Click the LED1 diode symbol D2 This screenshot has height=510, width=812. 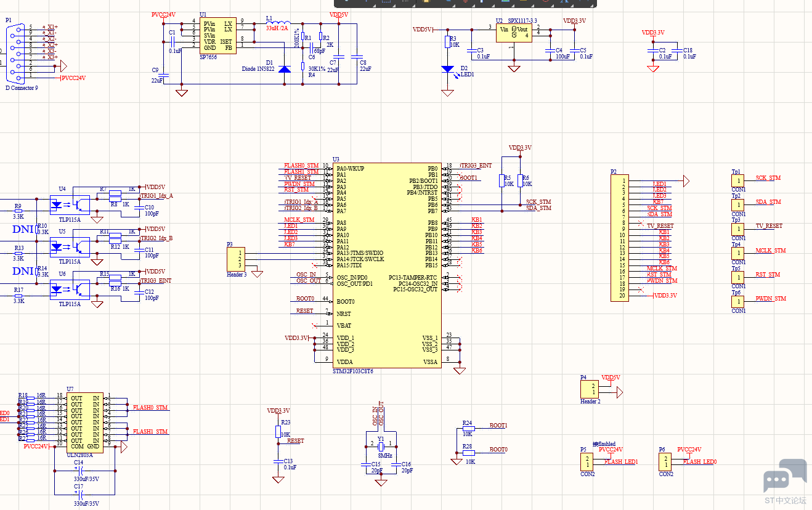pos(448,70)
